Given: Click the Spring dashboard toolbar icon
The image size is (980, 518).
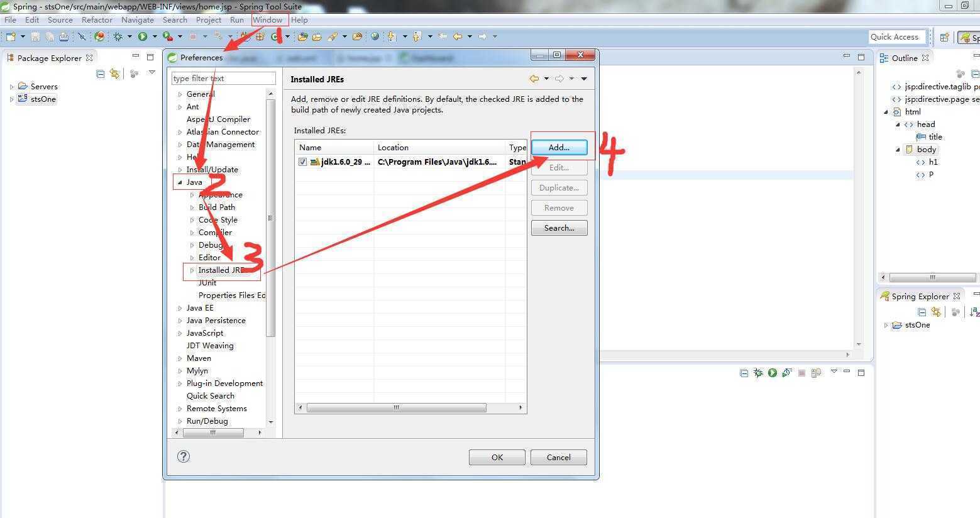Looking at the screenshot, I should point(99,36).
